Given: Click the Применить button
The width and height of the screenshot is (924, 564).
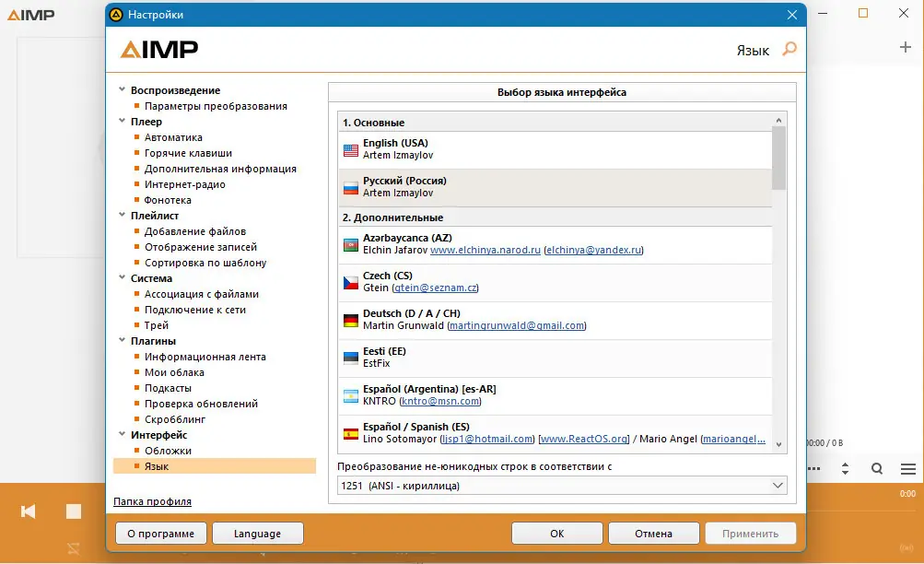Looking at the screenshot, I should [750, 534].
